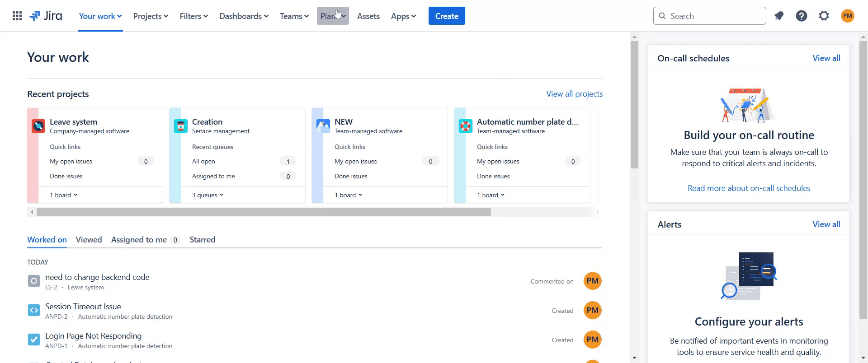The height and width of the screenshot is (363, 868).
Task: Click the recent projects horizontal scrollbar
Action: [x=264, y=212]
